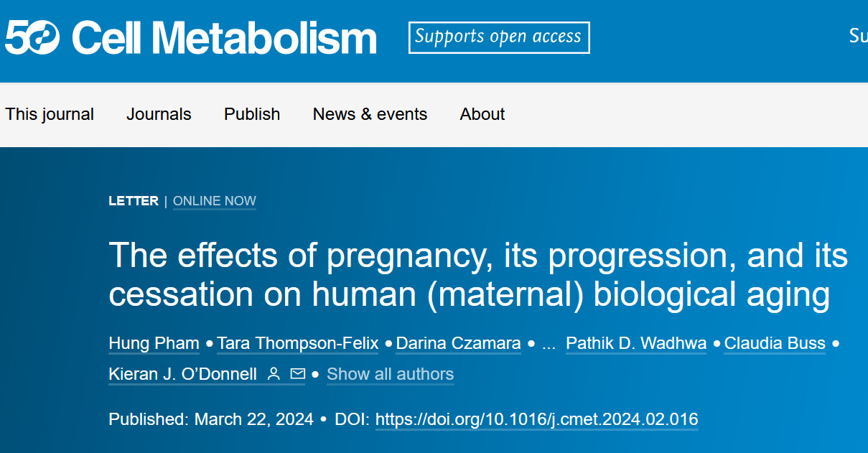
Task: Click author name Darina Czamara
Action: [458, 343]
